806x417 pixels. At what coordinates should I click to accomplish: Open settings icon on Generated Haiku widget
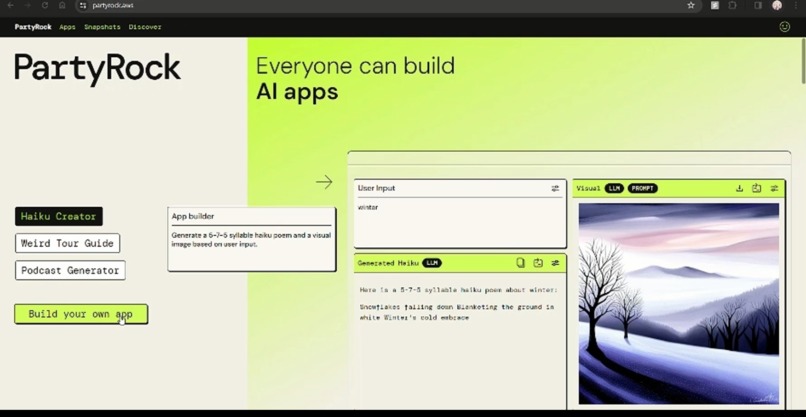(x=555, y=263)
